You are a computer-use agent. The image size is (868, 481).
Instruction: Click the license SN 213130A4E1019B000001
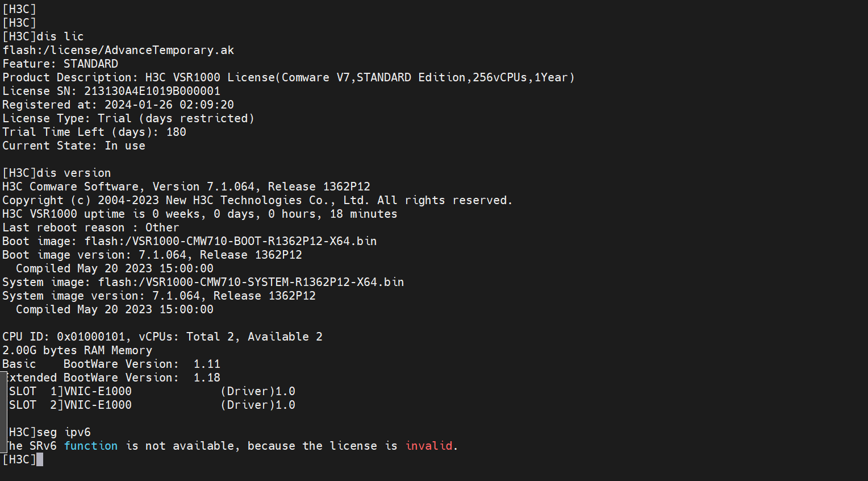tap(152, 91)
